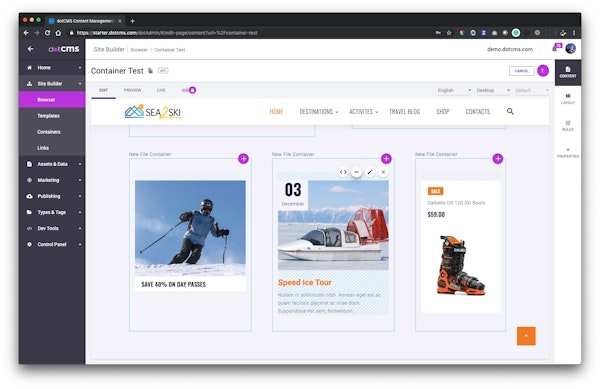
Task: Select Browser in the sidebar
Action: pos(52,100)
